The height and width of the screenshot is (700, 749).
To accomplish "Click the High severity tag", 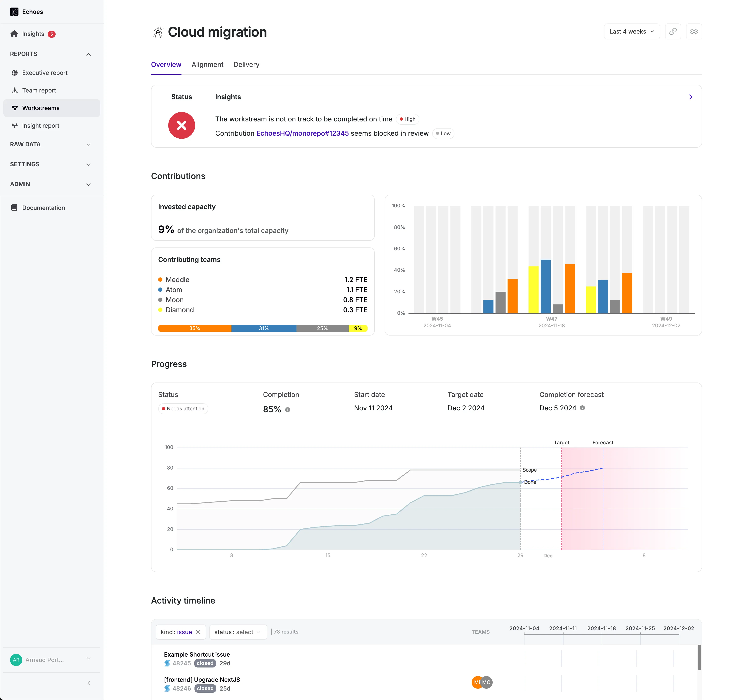I will [408, 119].
